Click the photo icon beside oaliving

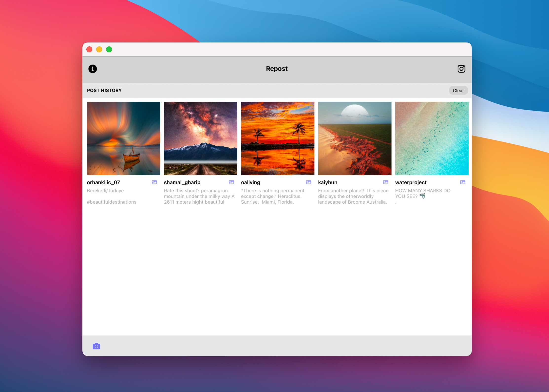tap(308, 182)
